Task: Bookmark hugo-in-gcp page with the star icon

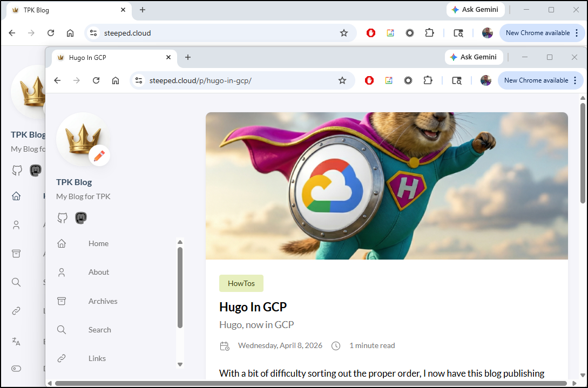Action: tap(342, 80)
